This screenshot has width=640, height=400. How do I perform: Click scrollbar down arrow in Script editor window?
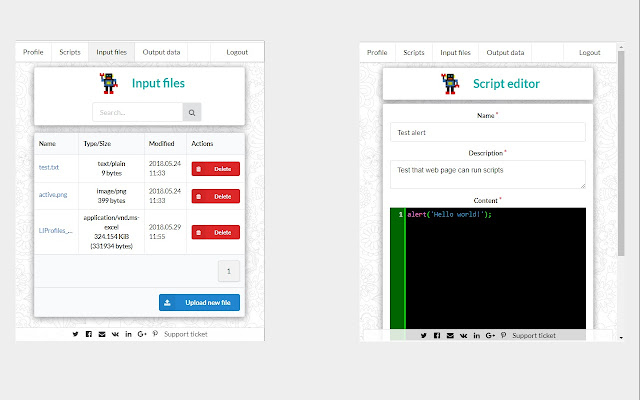pos(621,338)
